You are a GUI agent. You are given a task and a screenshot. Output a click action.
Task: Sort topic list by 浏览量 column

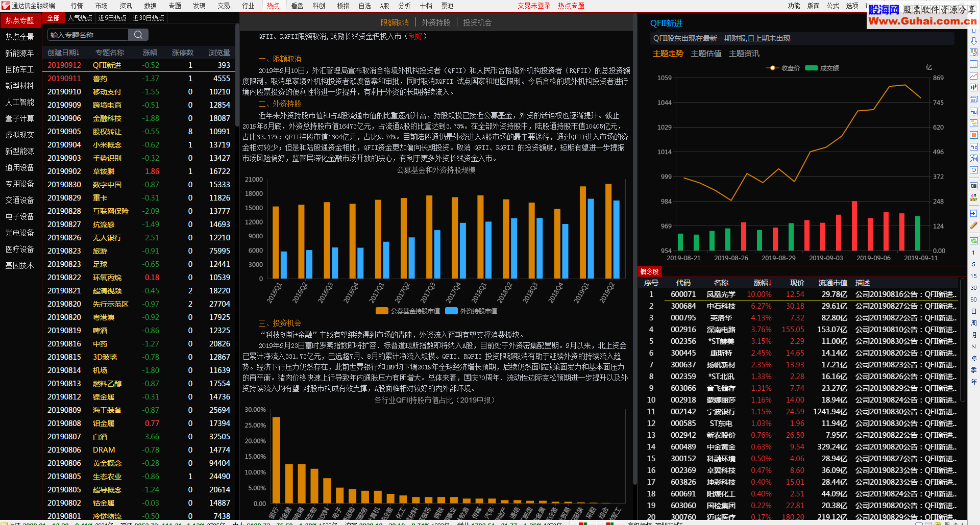tap(219, 53)
